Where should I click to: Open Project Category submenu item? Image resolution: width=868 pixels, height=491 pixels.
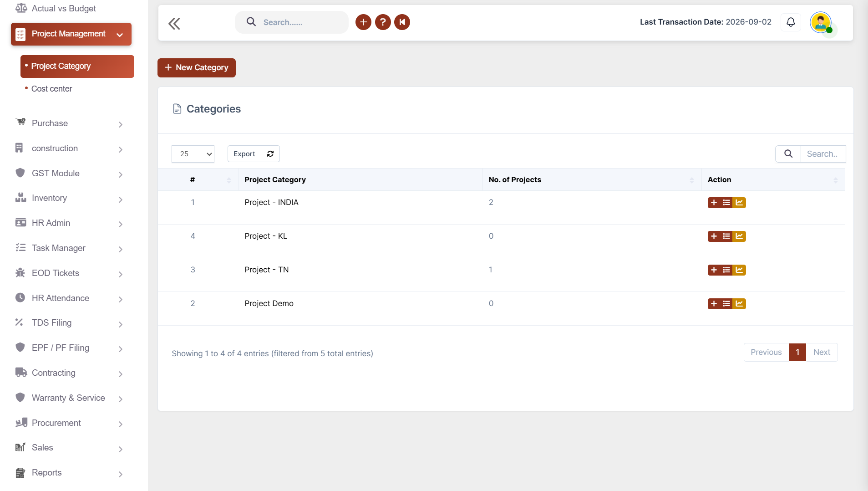point(77,66)
